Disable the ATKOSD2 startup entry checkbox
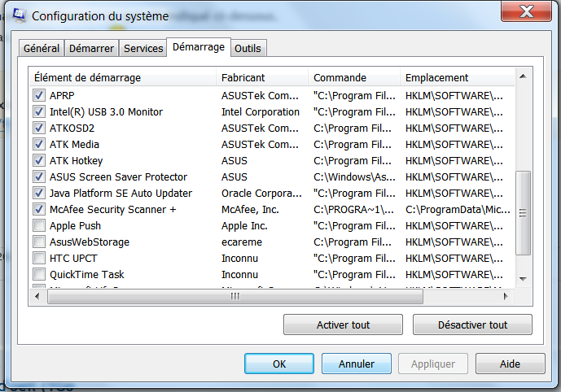The image size is (561, 392). [x=38, y=128]
